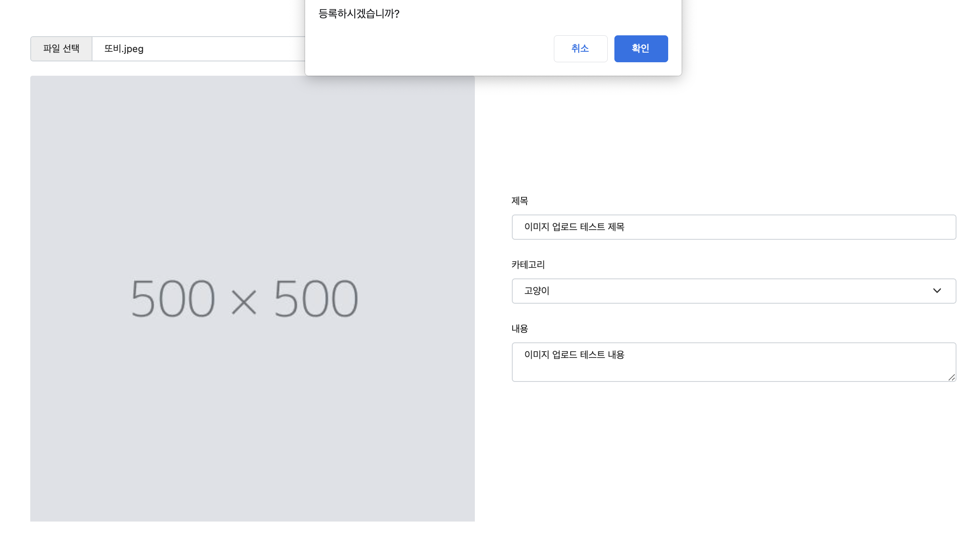This screenshot has width=980, height=535.
Task: Click the 취소 button in the dialog
Action: click(x=580, y=49)
